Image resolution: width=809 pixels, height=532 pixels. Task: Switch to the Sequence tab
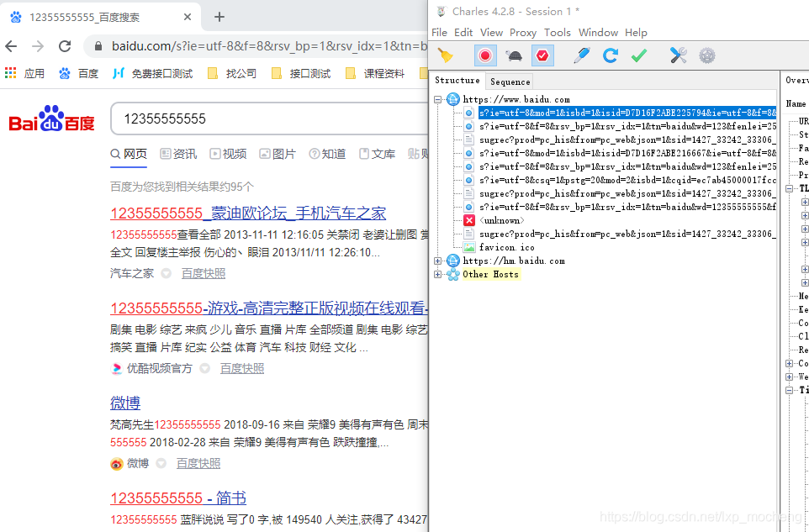point(510,82)
